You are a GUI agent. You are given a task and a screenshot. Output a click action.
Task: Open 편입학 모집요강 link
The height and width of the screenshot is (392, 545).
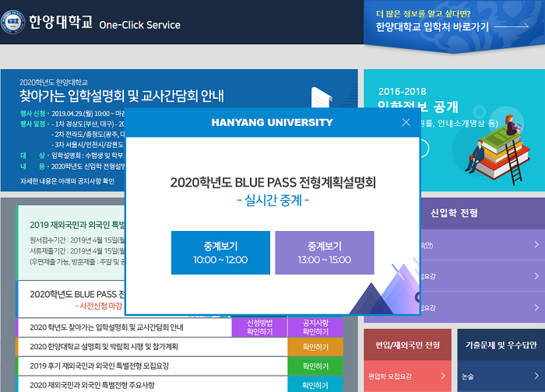click(x=390, y=376)
